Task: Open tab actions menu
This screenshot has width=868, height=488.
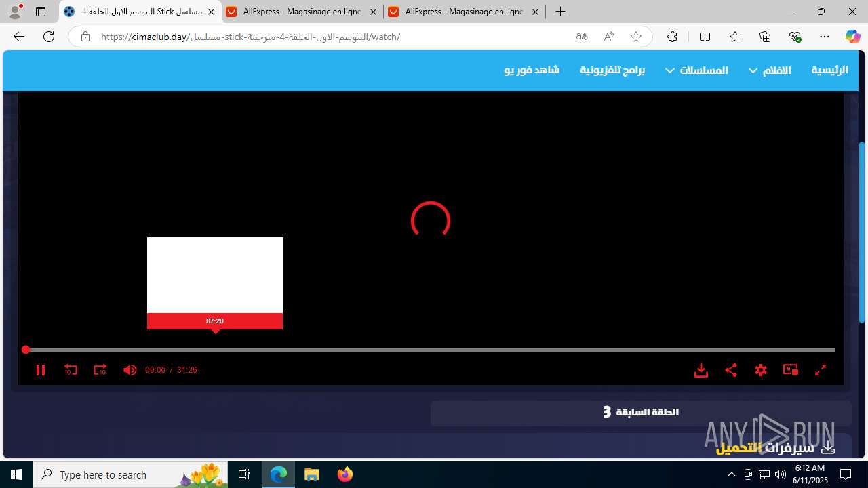Action: pos(41,12)
